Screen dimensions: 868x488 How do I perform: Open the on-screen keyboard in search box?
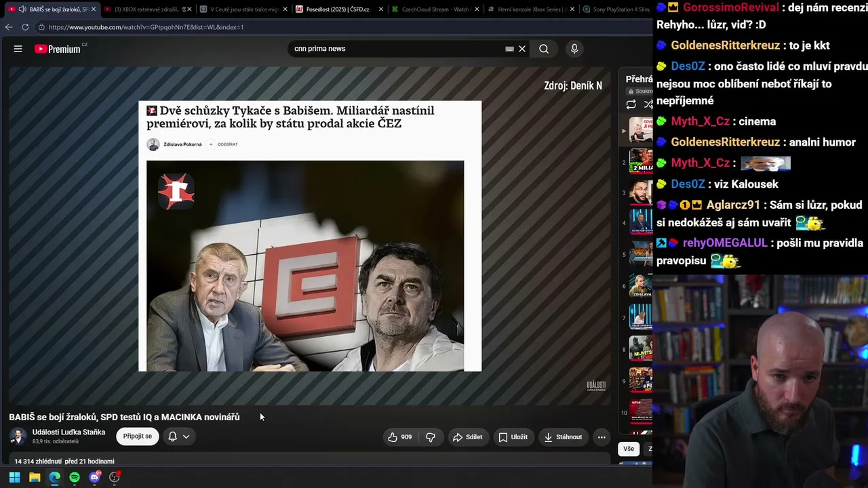tap(509, 49)
